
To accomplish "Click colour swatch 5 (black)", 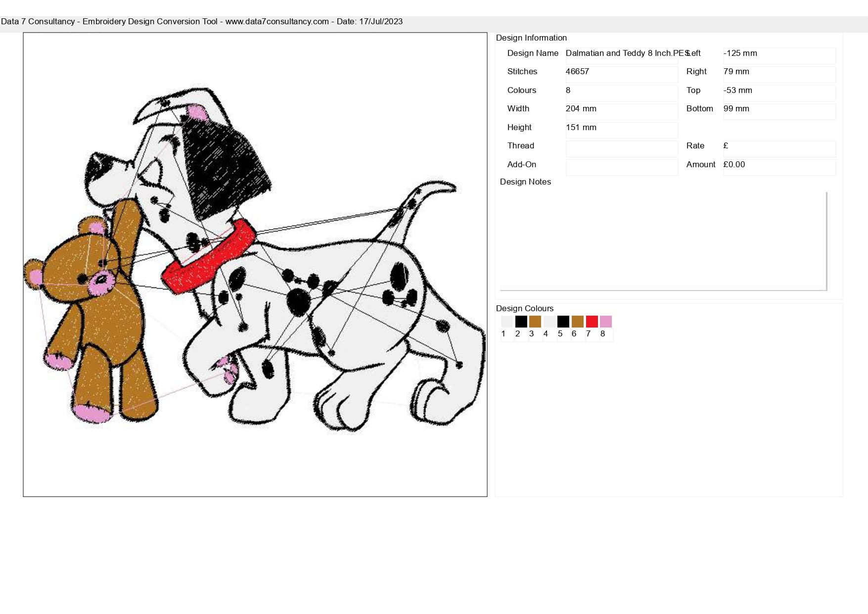I will point(563,322).
